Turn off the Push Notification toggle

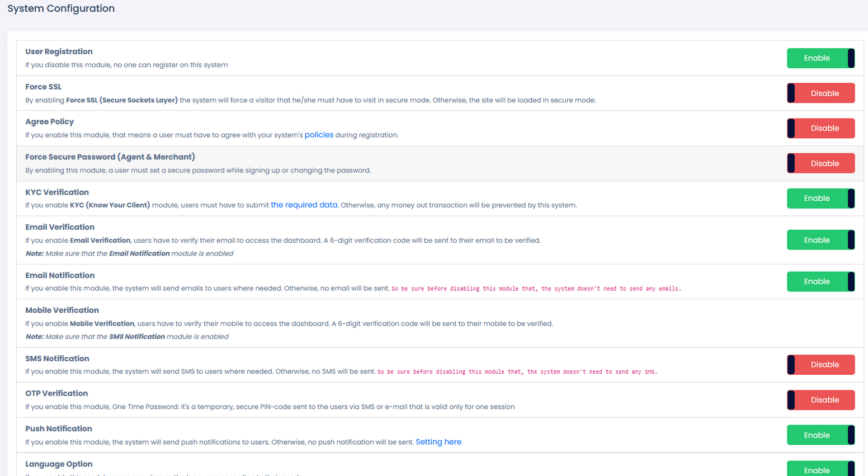(x=820, y=435)
